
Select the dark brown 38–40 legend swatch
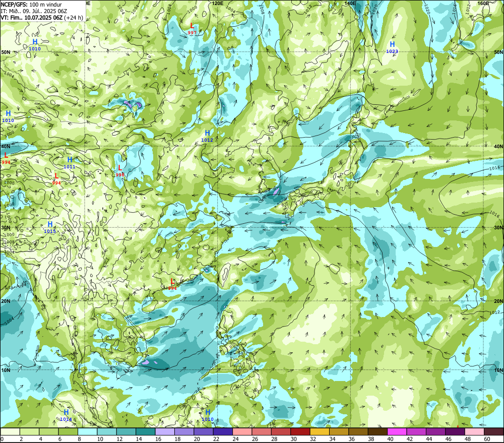(x=377, y=431)
